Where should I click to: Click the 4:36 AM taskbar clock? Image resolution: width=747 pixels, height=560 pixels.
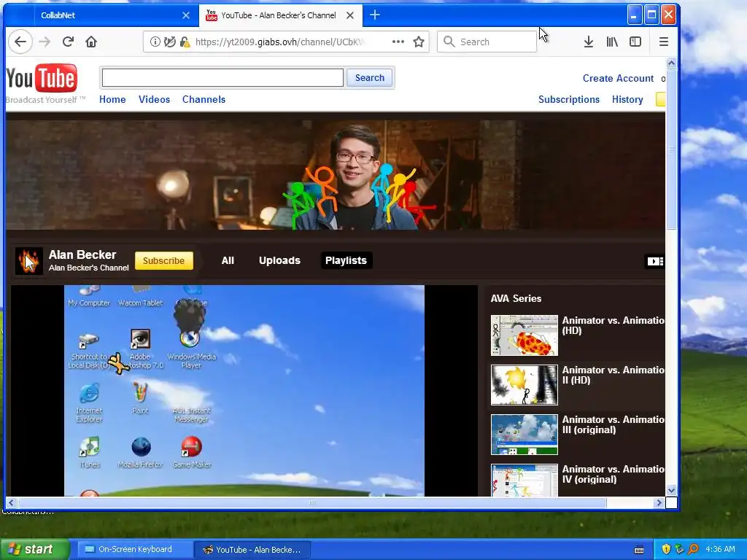720,550
